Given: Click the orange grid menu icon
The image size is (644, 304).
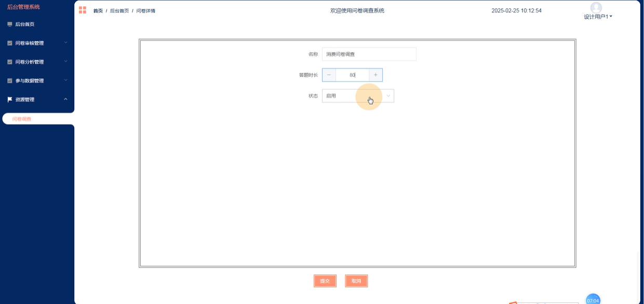Looking at the screenshot, I should (83, 10).
